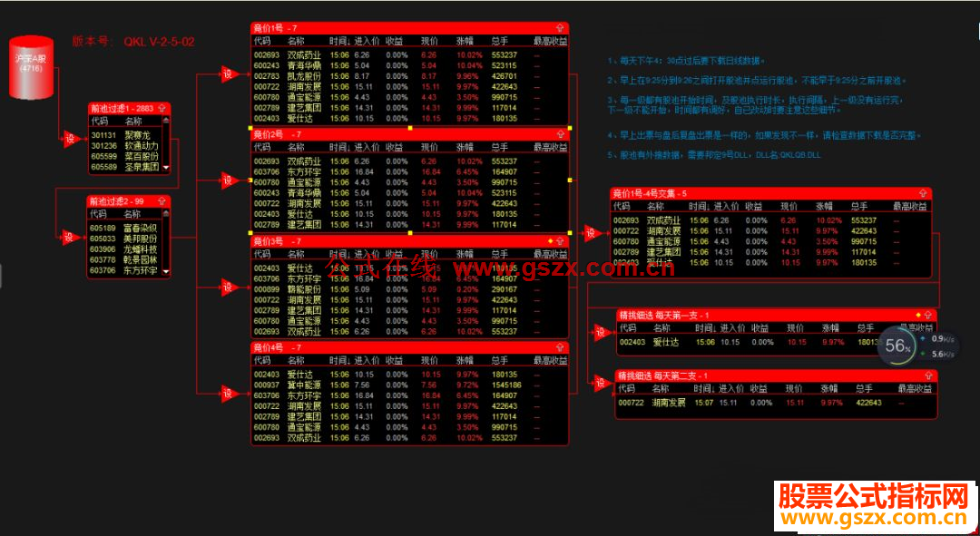Select 605189 富春染织 row in 前池过滤2
The width and height of the screenshot is (980, 536).
125,228
